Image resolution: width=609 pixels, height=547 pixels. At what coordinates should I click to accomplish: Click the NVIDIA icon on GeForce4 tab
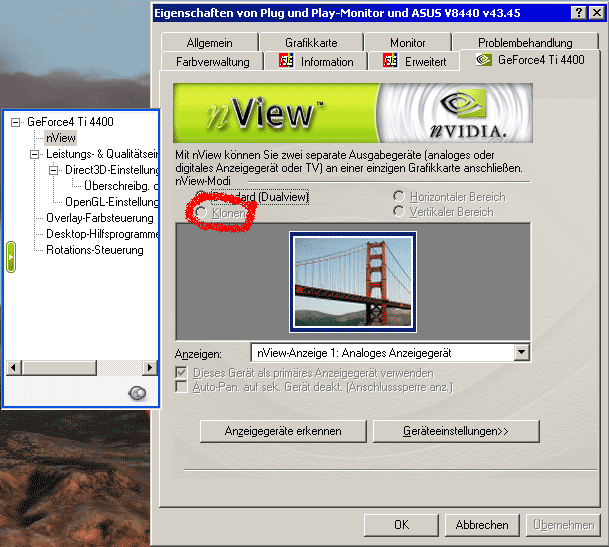pos(484,60)
